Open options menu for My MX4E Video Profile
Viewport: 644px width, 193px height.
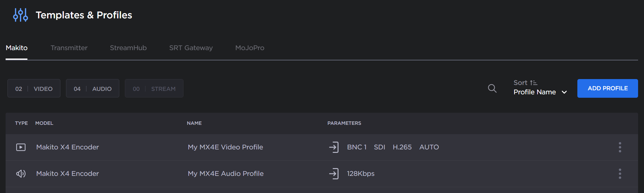[620, 147]
